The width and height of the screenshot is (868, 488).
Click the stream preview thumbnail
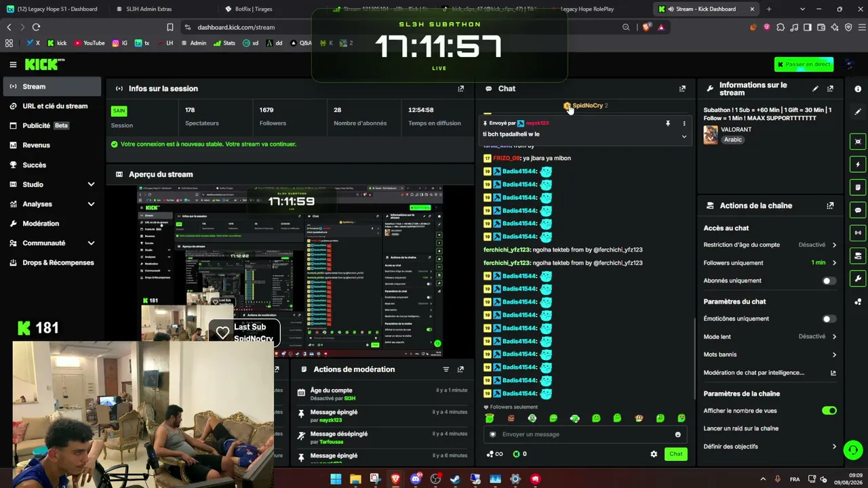pos(290,271)
